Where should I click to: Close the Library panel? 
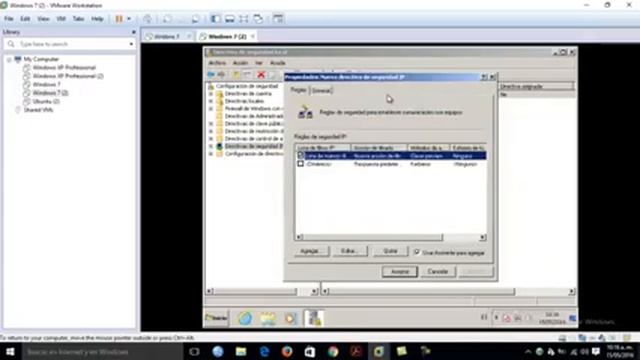tap(133, 32)
